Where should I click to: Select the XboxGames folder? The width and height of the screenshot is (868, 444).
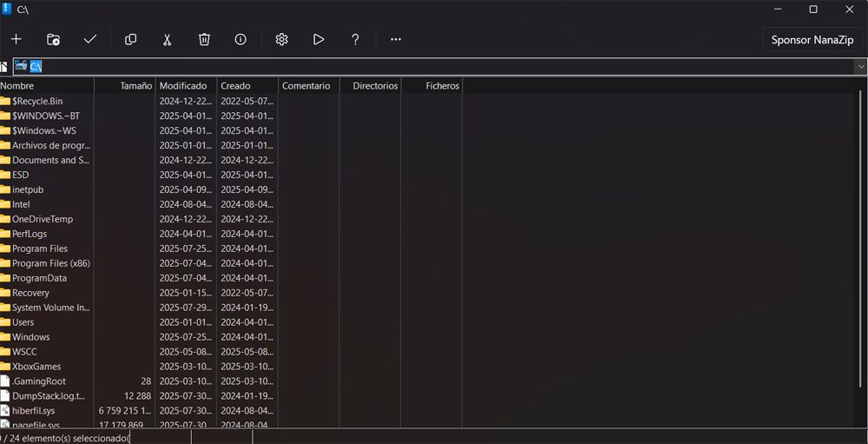click(x=36, y=367)
